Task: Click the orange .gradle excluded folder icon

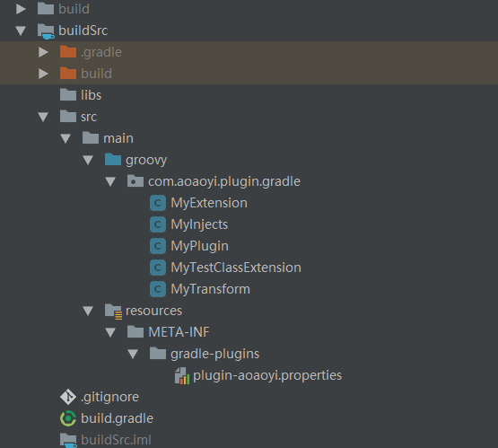Action: pyautogui.click(x=68, y=52)
